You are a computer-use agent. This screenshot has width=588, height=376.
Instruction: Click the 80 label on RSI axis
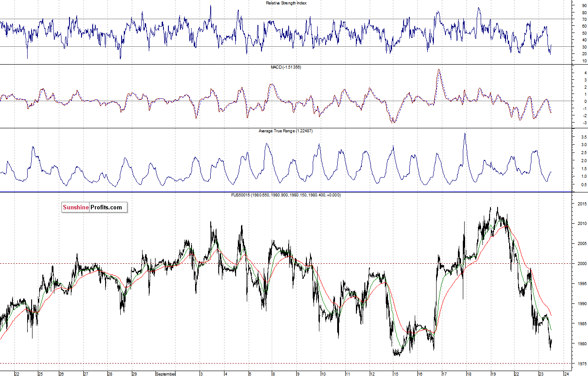584,12
